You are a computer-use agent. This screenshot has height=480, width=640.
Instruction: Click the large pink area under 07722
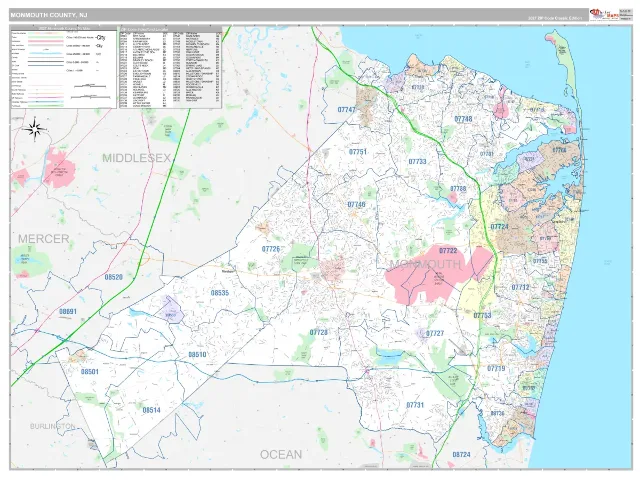tap(438, 276)
